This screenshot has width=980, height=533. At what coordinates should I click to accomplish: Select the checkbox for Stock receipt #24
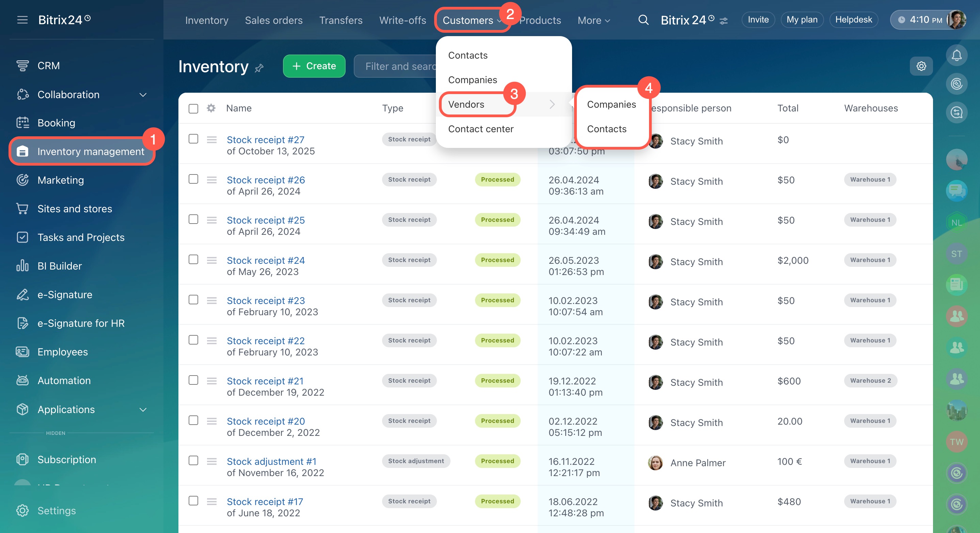[193, 260]
